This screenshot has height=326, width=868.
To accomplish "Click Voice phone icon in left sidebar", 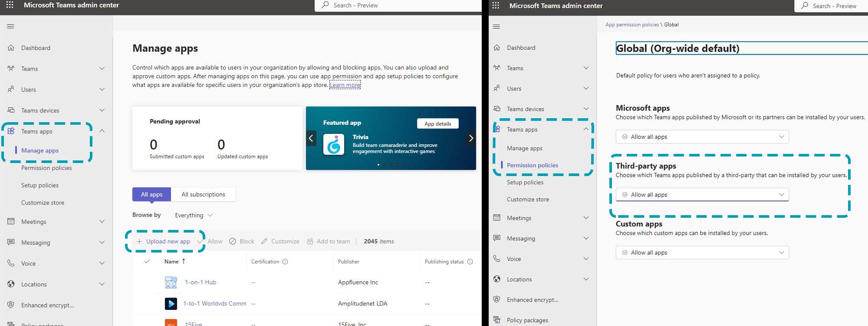I will click(x=11, y=263).
